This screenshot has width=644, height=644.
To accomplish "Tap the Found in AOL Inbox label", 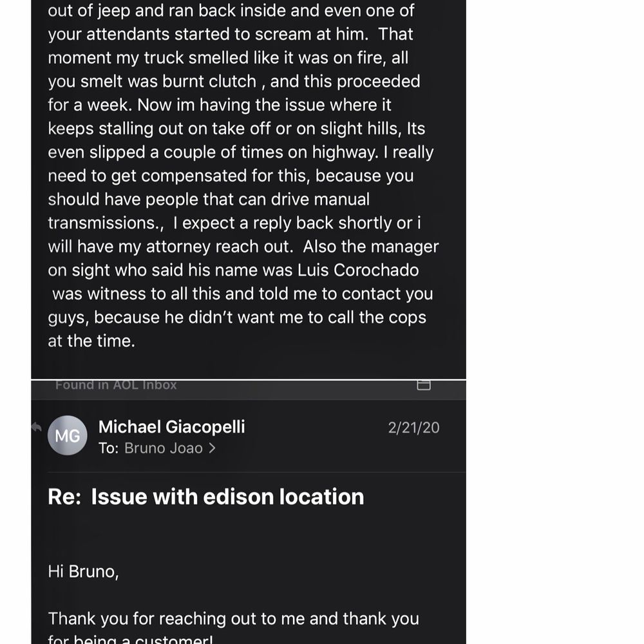I will click(116, 385).
